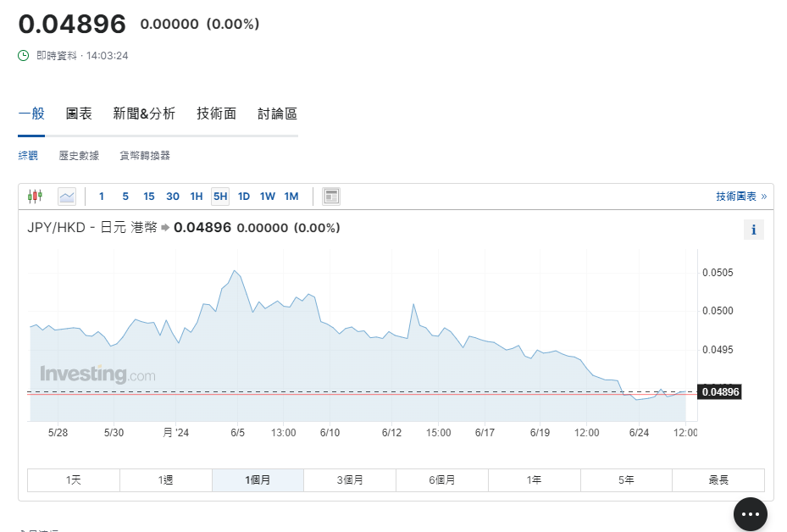The width and height of the screenshot is (787, 532).
Task: Switch range to 最長
Action: 718,480
